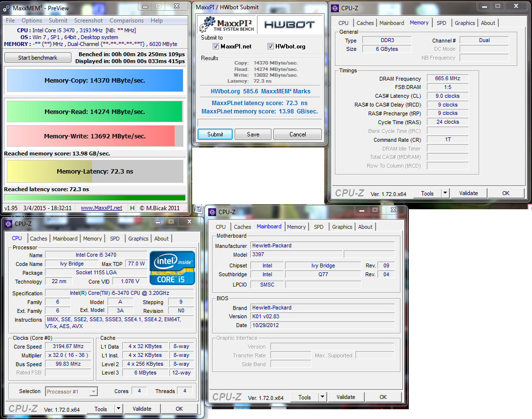532x419 pixels.
Task: Click Validate in bottom-left CPU-Z window
Action: click(x=142, y=409)
